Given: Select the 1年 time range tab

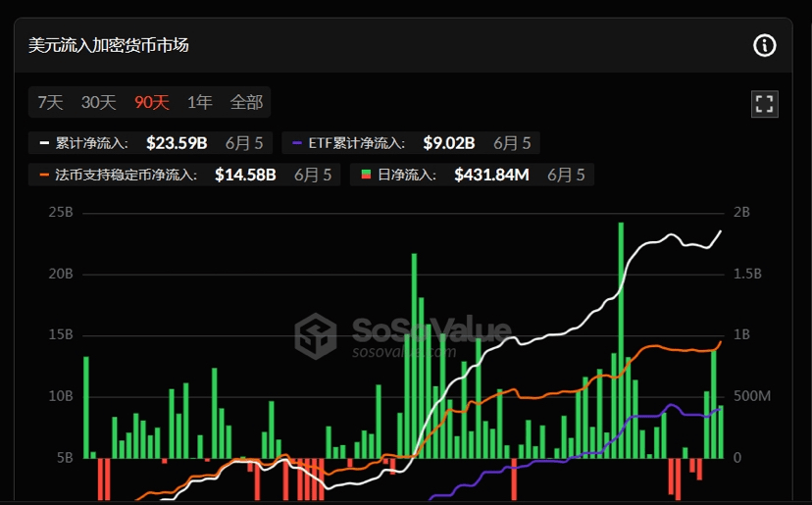Looking at the screenshot, I should pos(200,102).
